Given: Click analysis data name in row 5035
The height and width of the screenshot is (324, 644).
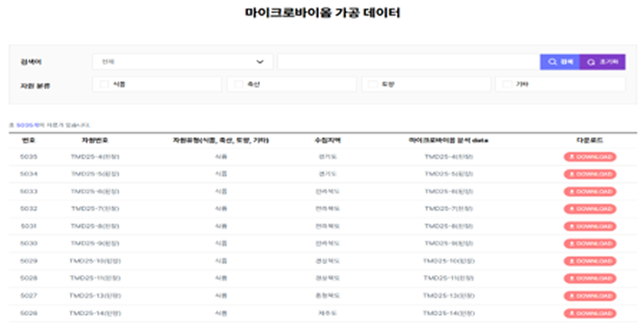Looking at the screenshot, I should click(x=449, y=157).
